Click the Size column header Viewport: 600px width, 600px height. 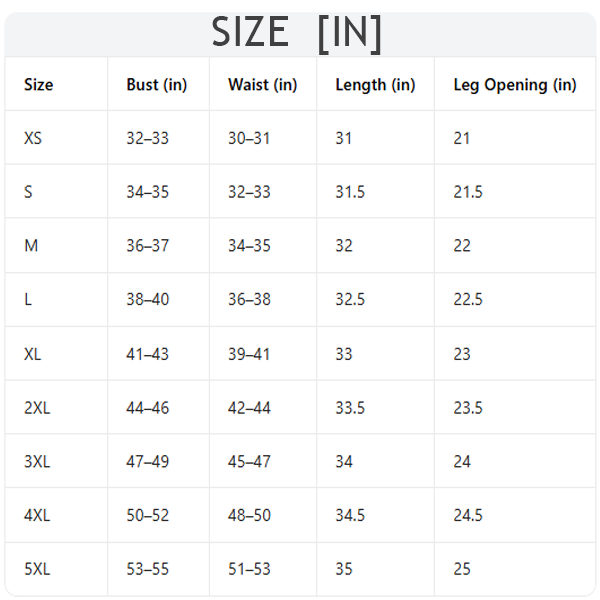[38, 85]
